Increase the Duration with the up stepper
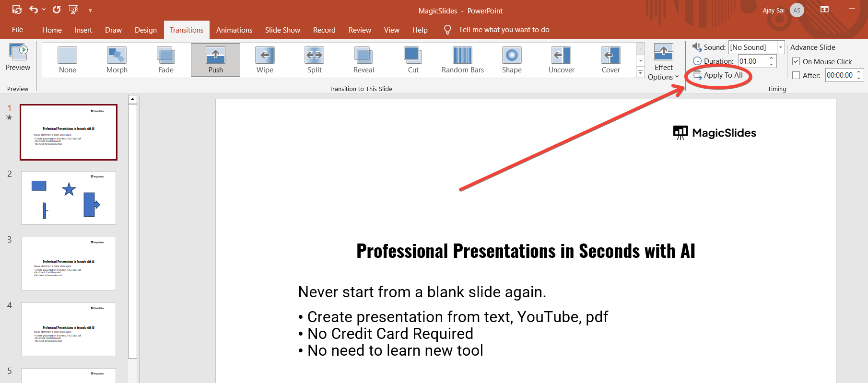The height and width of the screenshot is (383, 868). pyautogui.click(x=772, y=58)
